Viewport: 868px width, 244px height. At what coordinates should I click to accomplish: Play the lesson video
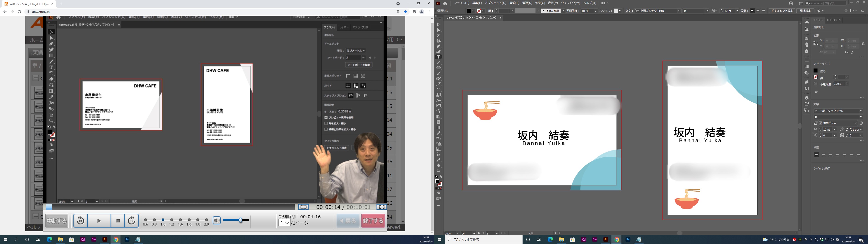(99, 221)
